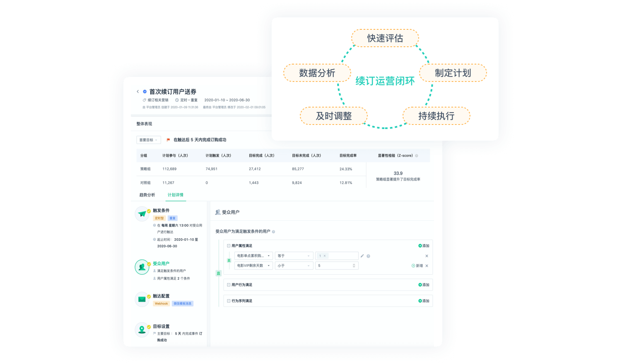Remove the 电影单点累积购 condition row with X
Viewport: 622px width, 364px height.
click(427, 256)
